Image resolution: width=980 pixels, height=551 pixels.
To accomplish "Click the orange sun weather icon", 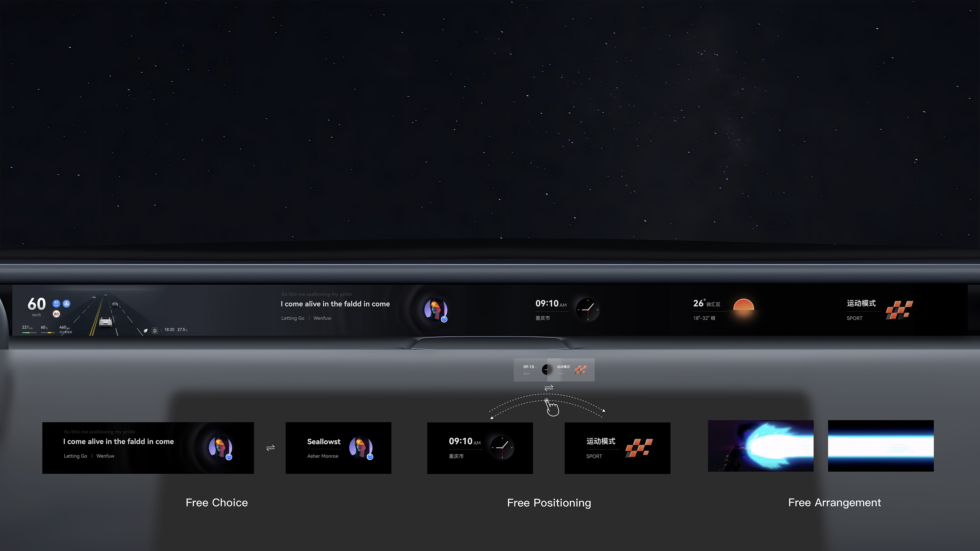I will [x=743, y=305].
